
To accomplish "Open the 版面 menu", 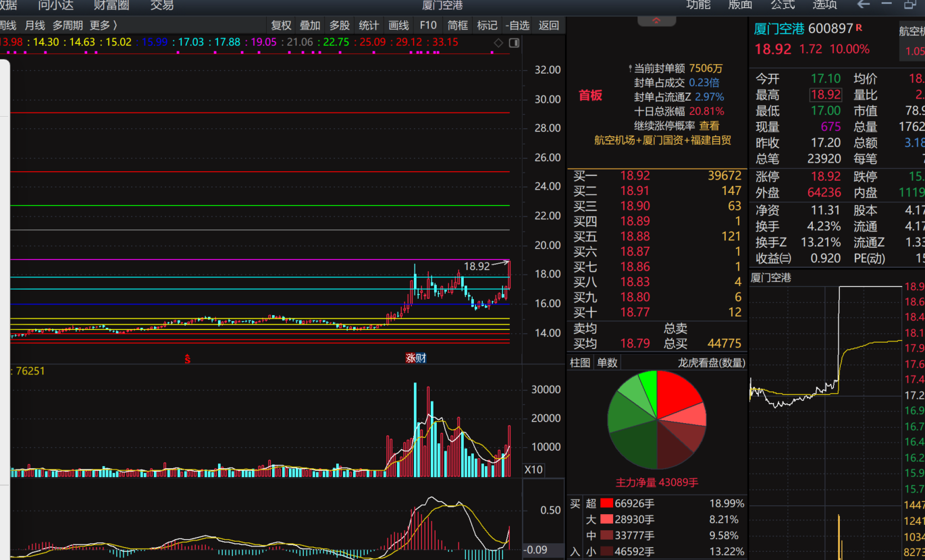I will tap(741, 5).
